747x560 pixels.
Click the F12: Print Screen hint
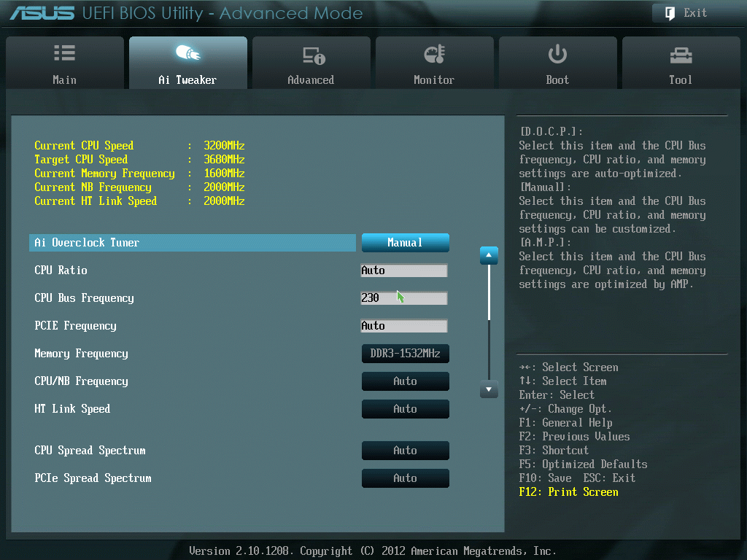[569, 492]
